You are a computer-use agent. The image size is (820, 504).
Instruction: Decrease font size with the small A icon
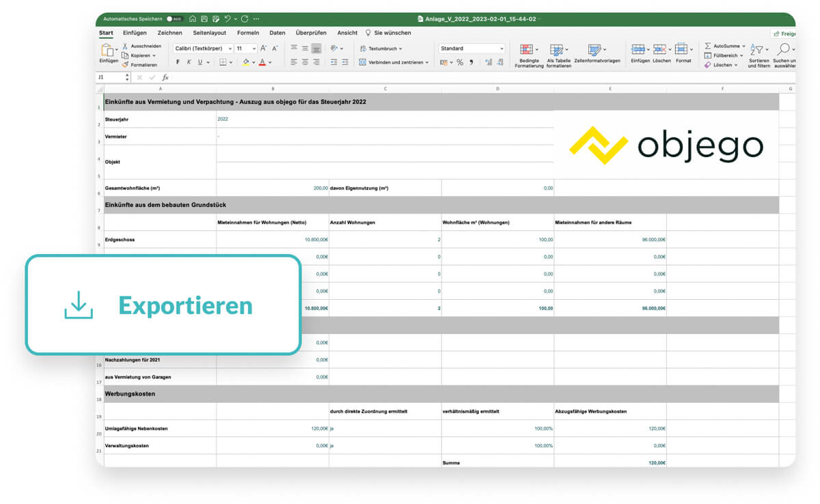pos(275,48)
